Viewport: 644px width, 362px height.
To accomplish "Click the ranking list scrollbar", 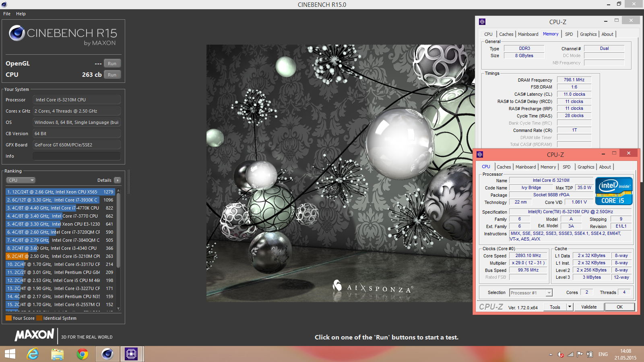I will 118,231.
